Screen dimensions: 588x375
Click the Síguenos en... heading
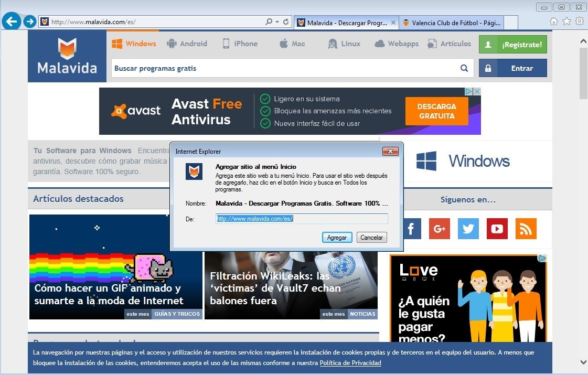pyautogui.click(x=468, y=200)
